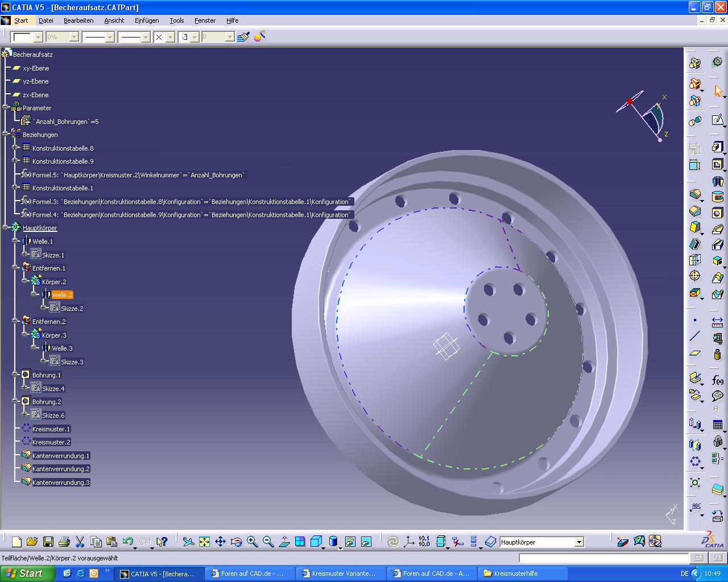The image size is (728, 582).
Task: Activate the Fit All In view icon
Action: click(204, 542)
